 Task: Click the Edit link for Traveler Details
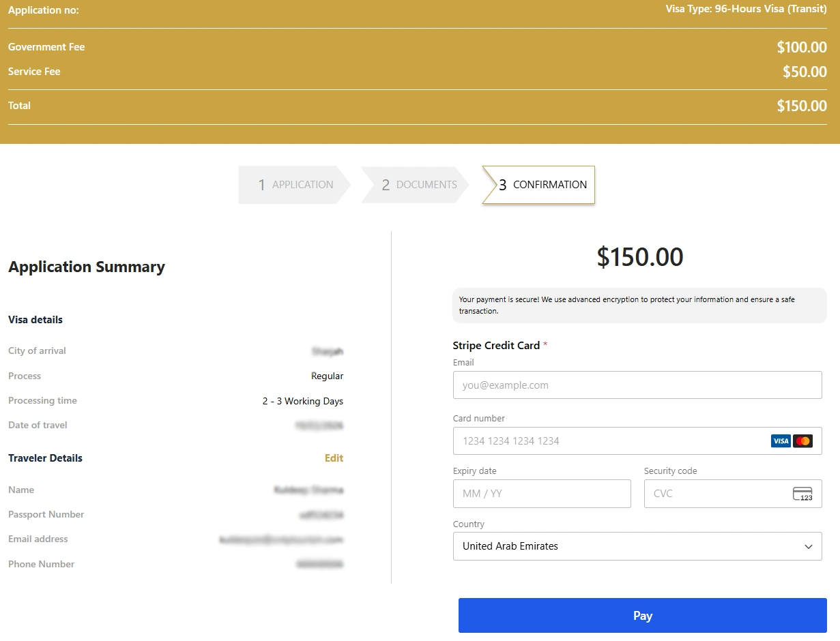(334, 458)
